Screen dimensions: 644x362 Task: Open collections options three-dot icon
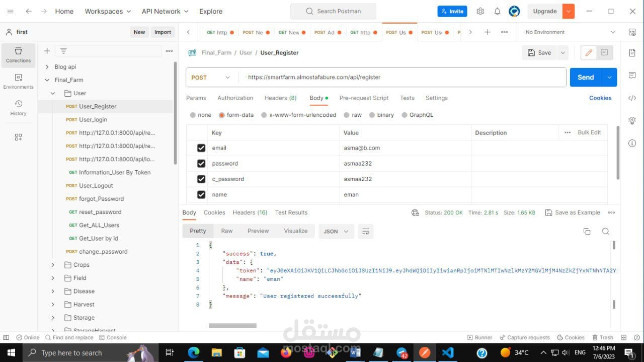(169, 51)
